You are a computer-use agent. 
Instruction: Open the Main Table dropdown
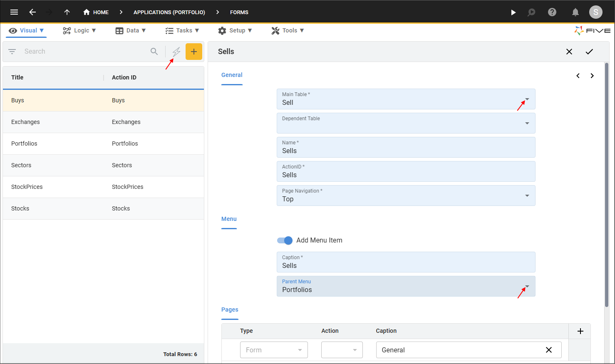pos(406,99)
